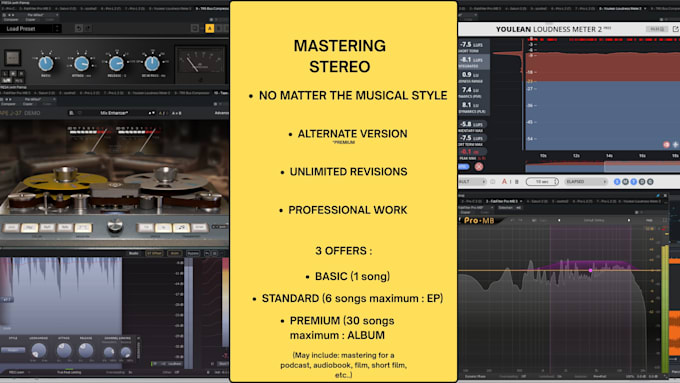Click the A>B copy button in J37
Viewport: 680px width, 383px height.
[177, 113]
